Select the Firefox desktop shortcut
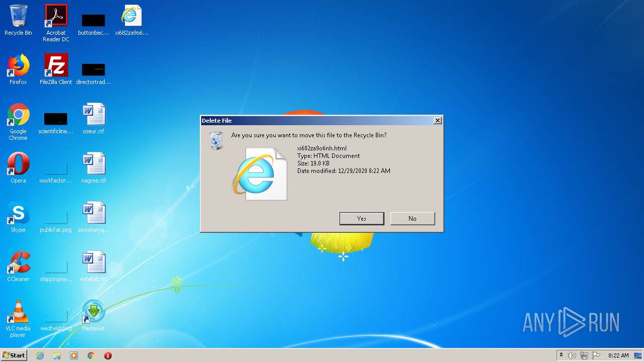The image size is (644, 362). pos(18,69)
